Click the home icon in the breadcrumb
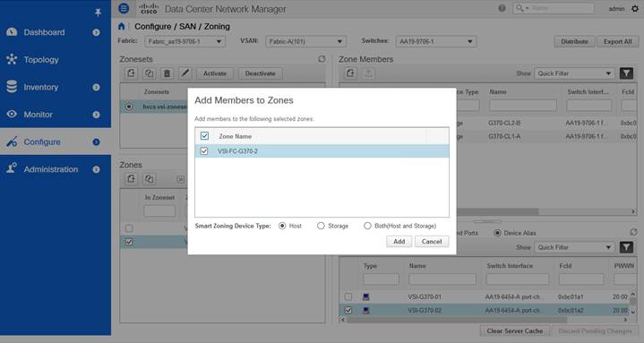The height and width of the screenshot is (343, 644). point(121,26)
